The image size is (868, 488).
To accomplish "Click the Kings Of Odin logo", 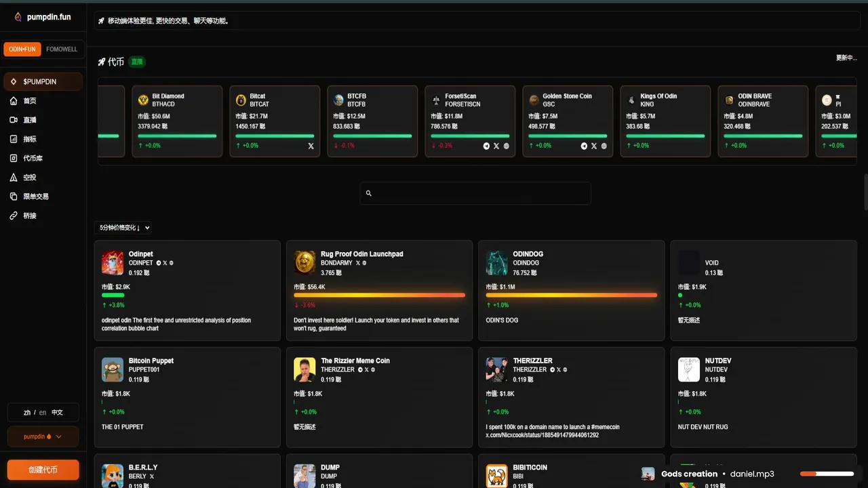I will tap(631, 100).
